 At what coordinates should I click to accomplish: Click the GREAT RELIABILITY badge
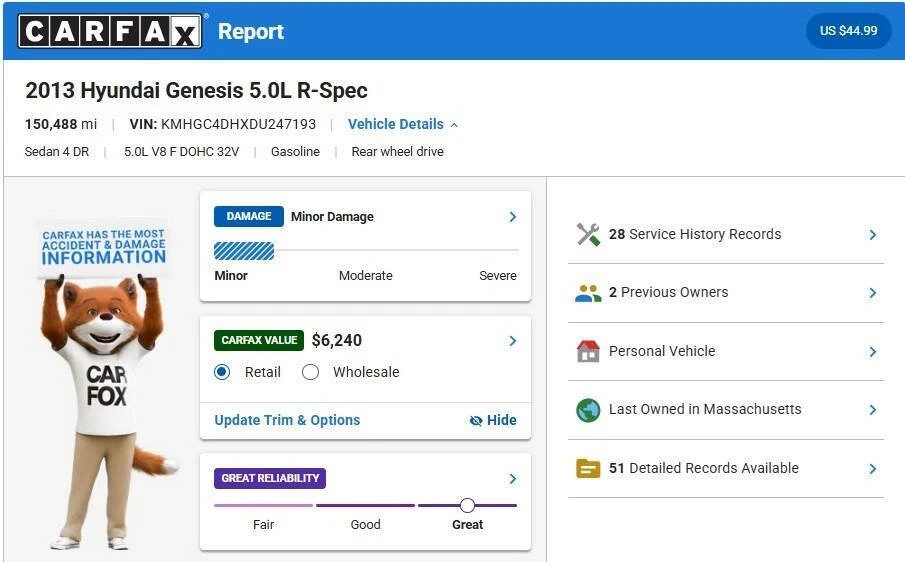point(270,478)
